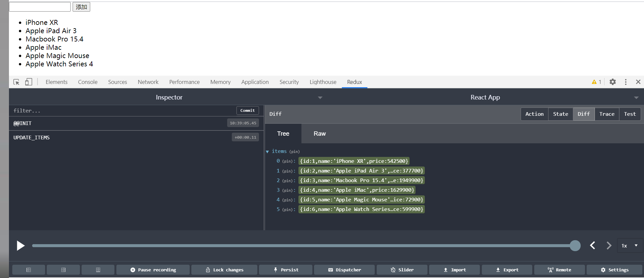
Task: Click the Macbook Pro 15.4 diff value
Action: [x=361, y=180]
